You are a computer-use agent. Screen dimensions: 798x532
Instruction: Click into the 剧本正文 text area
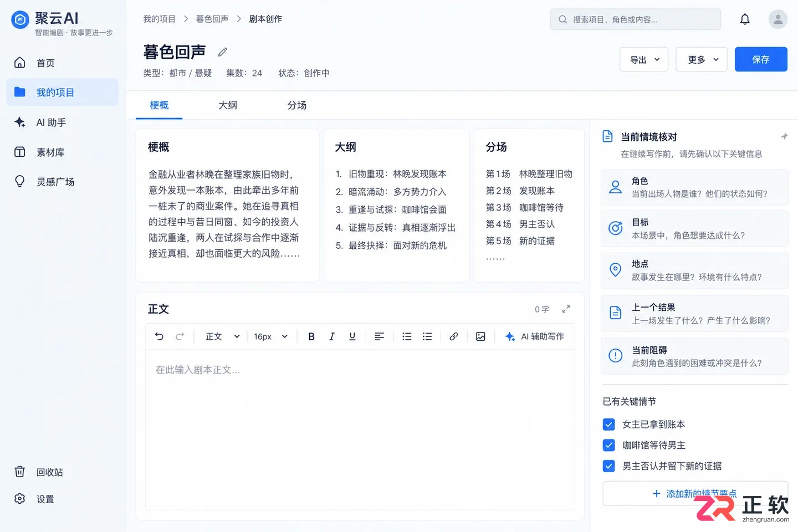click(360, 429)
